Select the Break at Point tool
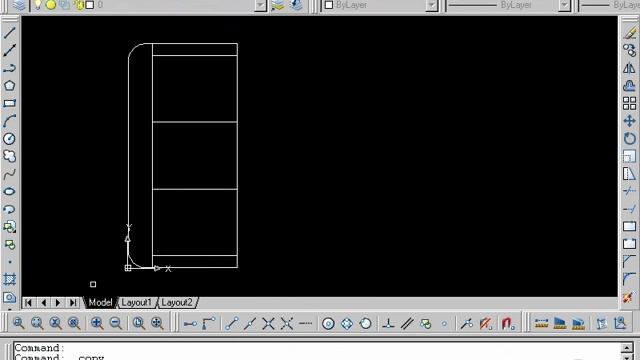The width and height of the screenshot is (640, 360). point(629,227)
